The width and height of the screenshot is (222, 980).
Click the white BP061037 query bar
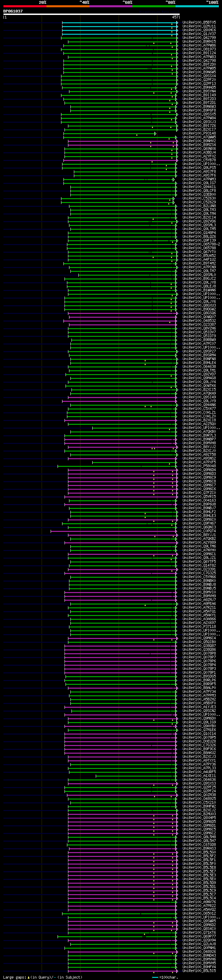click(91, 14)
